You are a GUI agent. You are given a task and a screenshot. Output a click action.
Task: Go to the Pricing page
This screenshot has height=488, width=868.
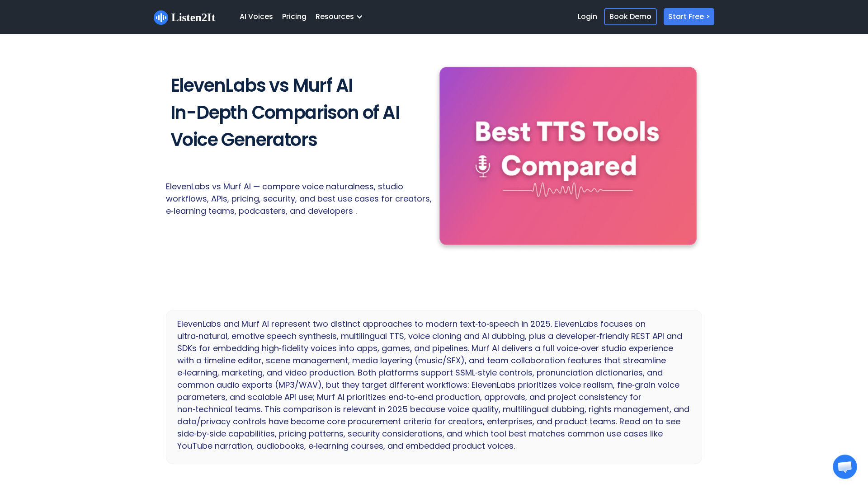294,17
